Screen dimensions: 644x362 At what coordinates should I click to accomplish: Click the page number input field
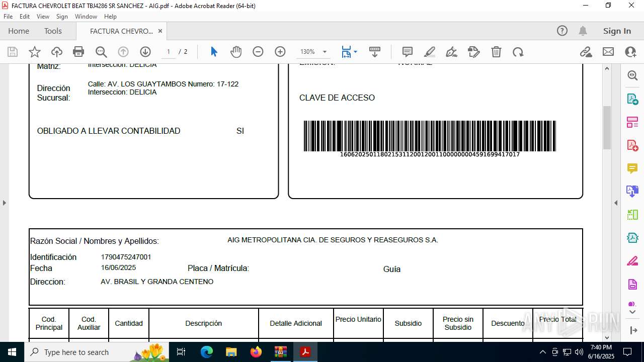coord(169,52)
